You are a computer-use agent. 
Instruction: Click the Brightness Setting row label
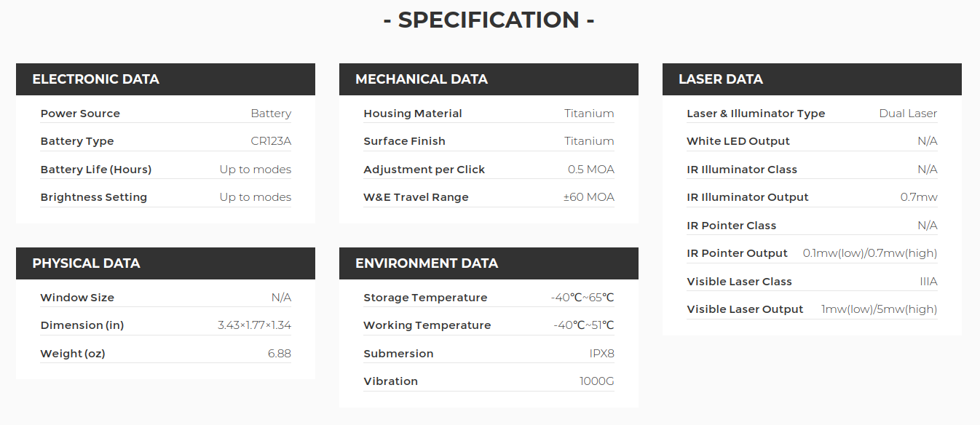point(94,197)
